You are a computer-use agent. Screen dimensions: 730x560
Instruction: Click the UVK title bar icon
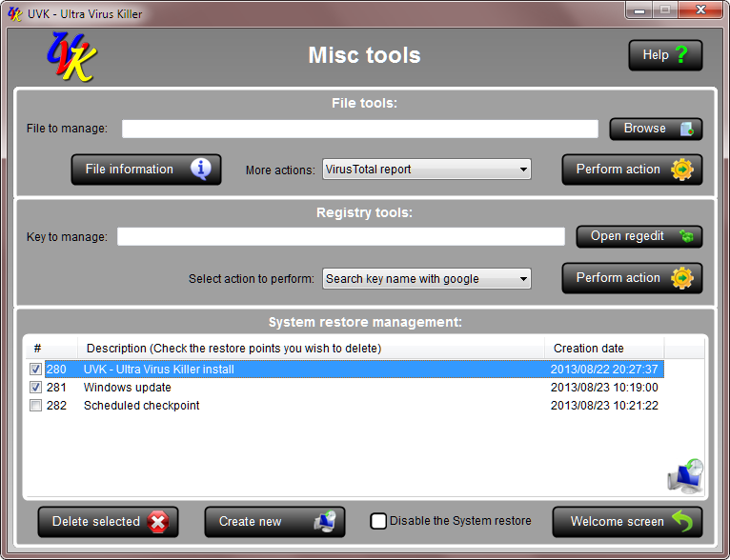(x=15, y=14)
